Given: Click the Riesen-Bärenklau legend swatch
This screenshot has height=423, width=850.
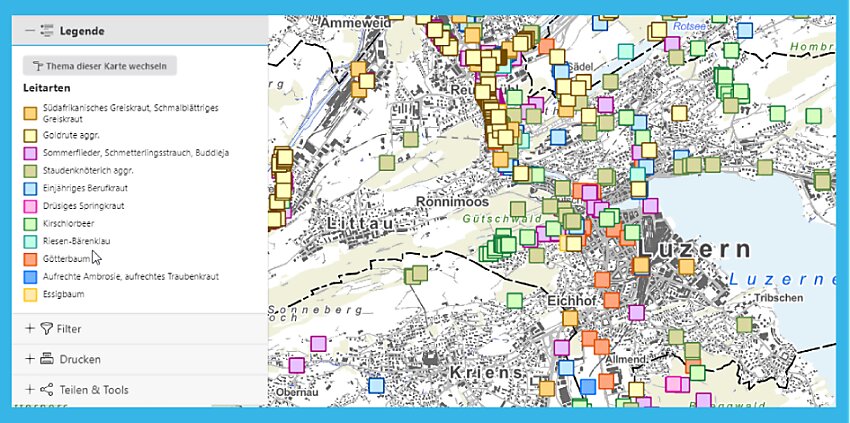Looking at the screenshot, I should pyautogui.click(x=30, y=241).
